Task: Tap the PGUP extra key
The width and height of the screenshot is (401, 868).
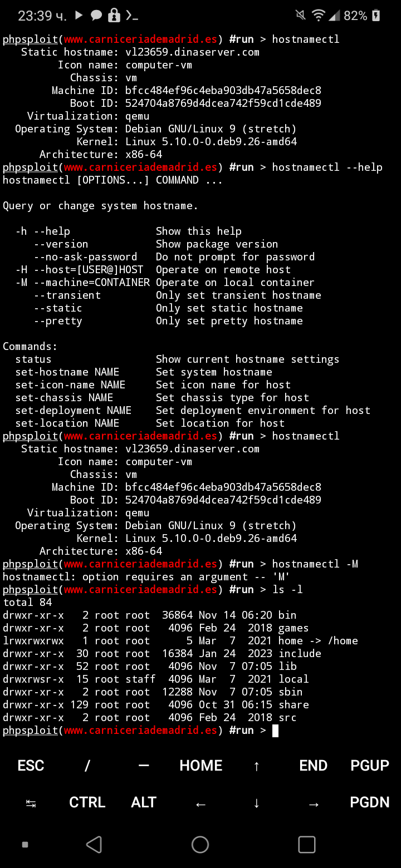Action: pos(370,766)
